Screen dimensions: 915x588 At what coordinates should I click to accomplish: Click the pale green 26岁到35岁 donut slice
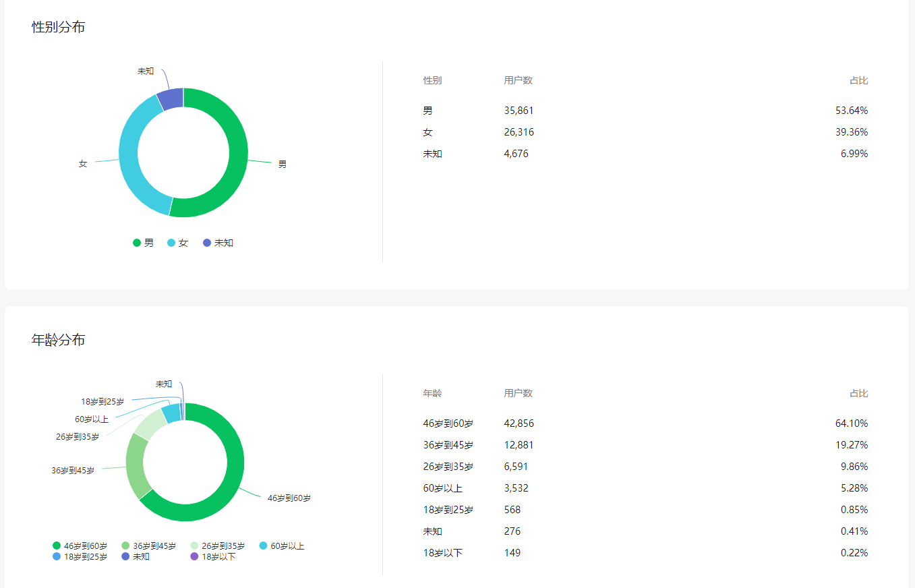tap(150, 423)
